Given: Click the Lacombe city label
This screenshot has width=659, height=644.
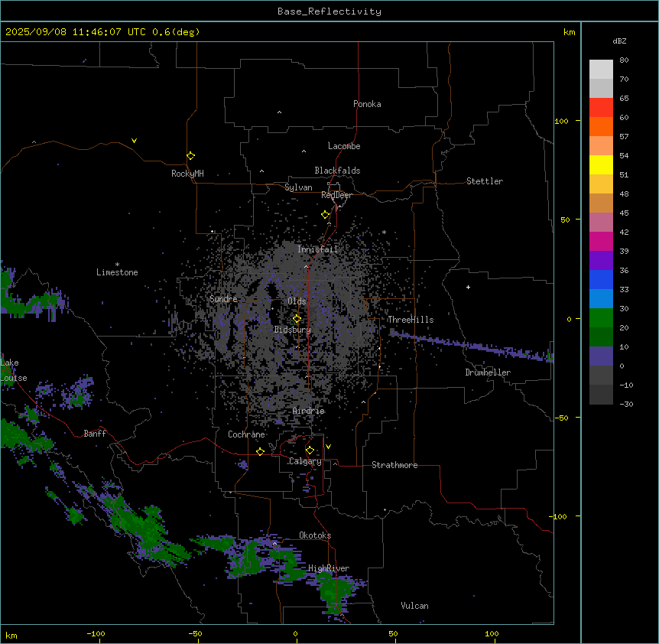Looking at the screenshot, I should coord(344,146).
